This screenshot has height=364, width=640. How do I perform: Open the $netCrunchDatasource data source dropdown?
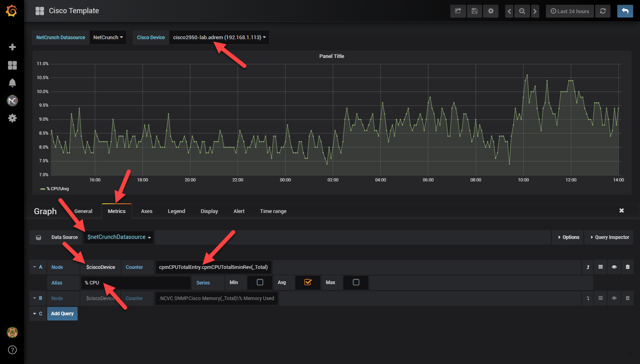[119, 237]
